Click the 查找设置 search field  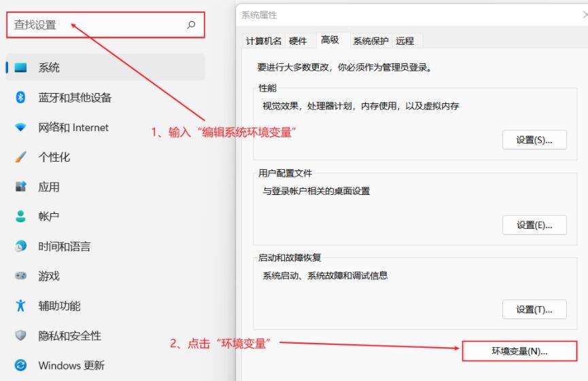point(105,24)
